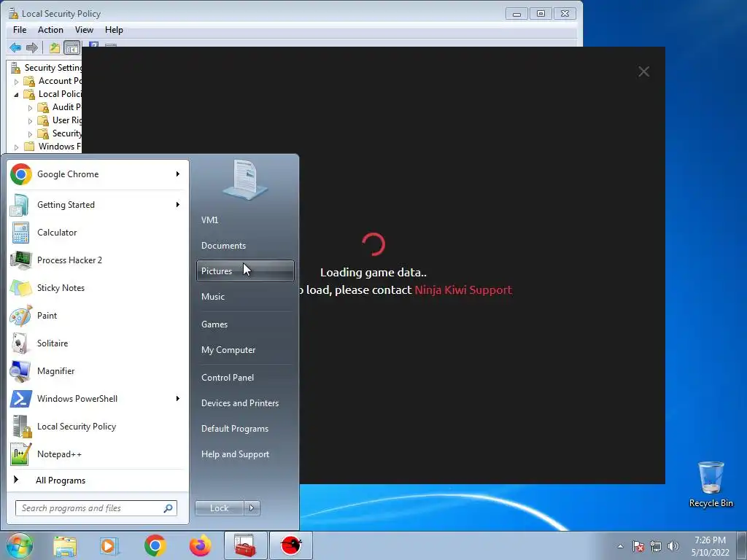This screenshot has width=747, height=560.
Task: Show All Programs list
Action: pyautogui.click(x=97, y=481)
